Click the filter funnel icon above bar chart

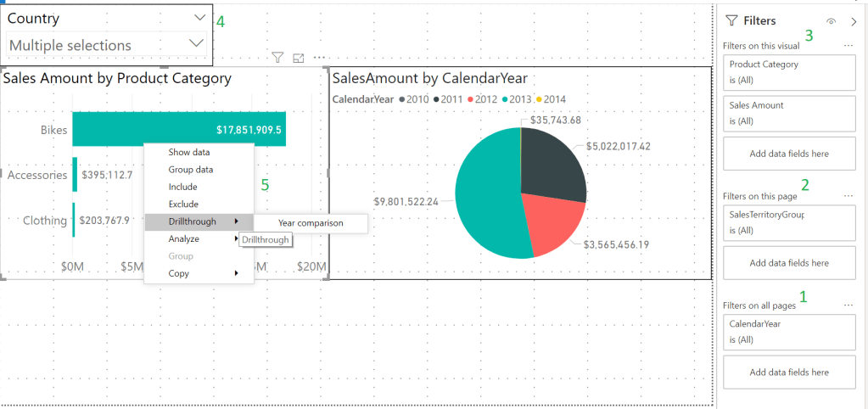click(x=277, y=58)
